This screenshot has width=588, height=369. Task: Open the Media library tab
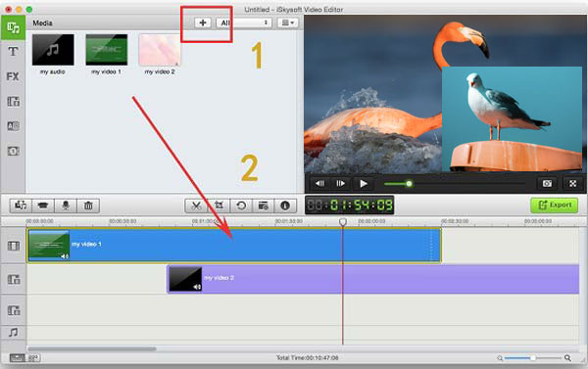(x=13, y=27)
